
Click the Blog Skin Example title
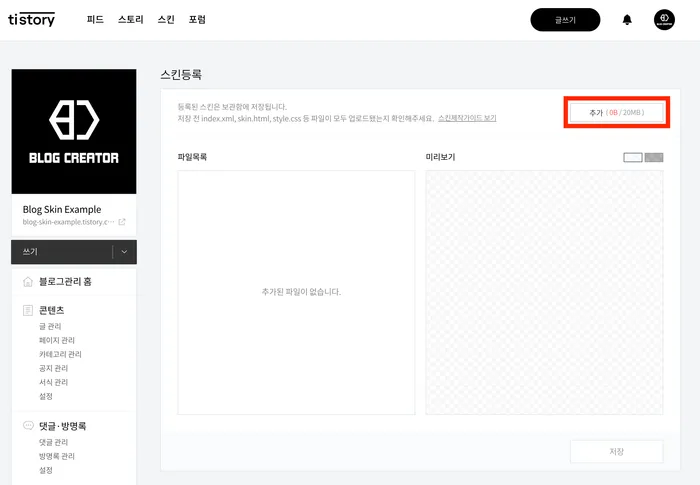point(62,209)
